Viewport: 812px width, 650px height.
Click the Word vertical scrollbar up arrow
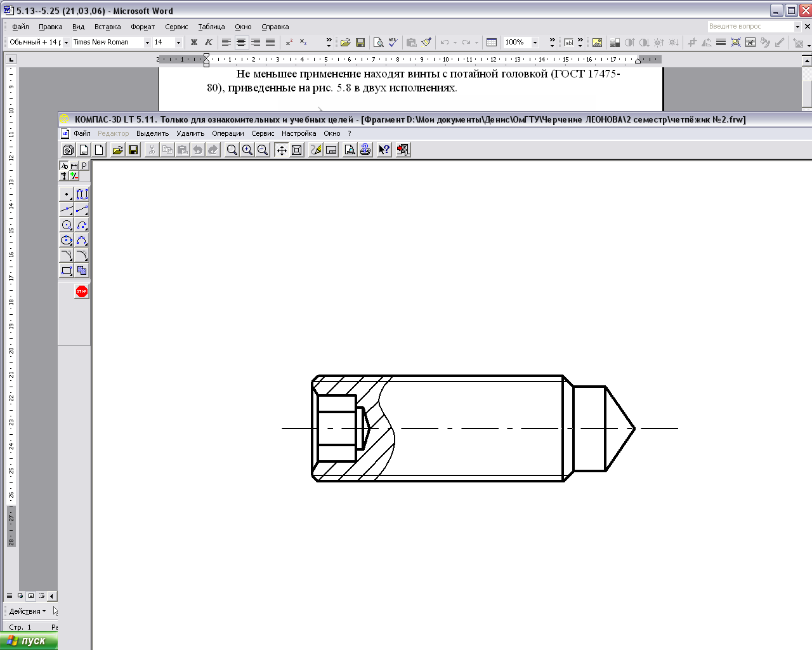click(x=807, y=62)
